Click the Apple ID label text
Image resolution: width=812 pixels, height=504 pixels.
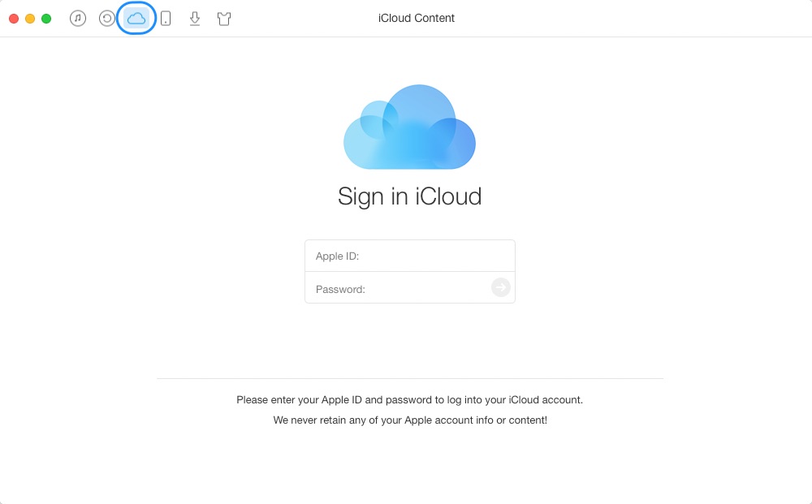pos(337,256)
